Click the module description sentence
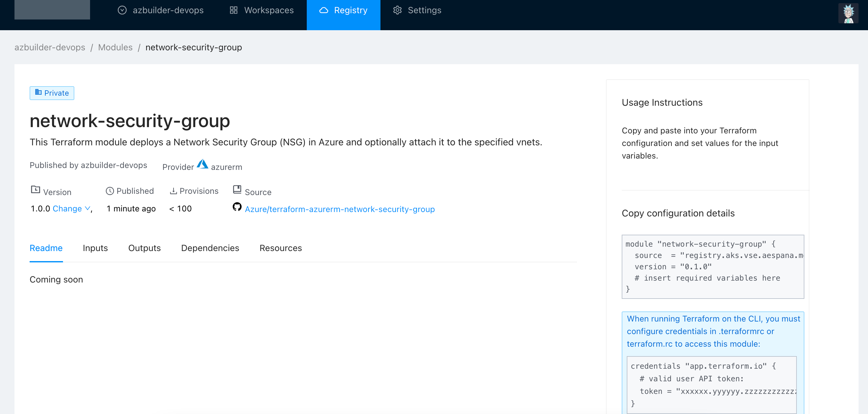The image size is (868, 414). coord(286,142)
